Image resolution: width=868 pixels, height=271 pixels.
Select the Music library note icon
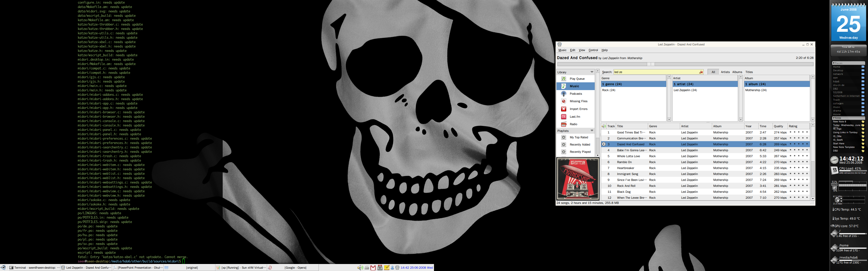click(x=563, y=86)
